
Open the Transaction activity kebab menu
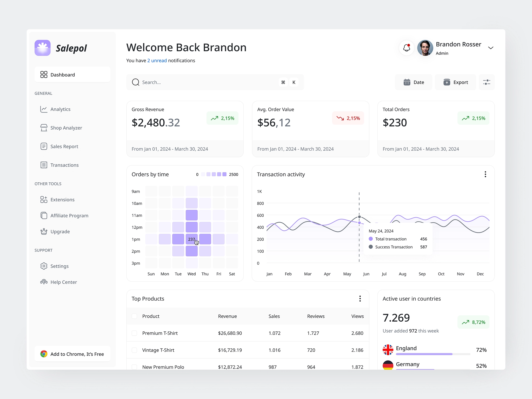pyautogui.click(x=485, y=174)
